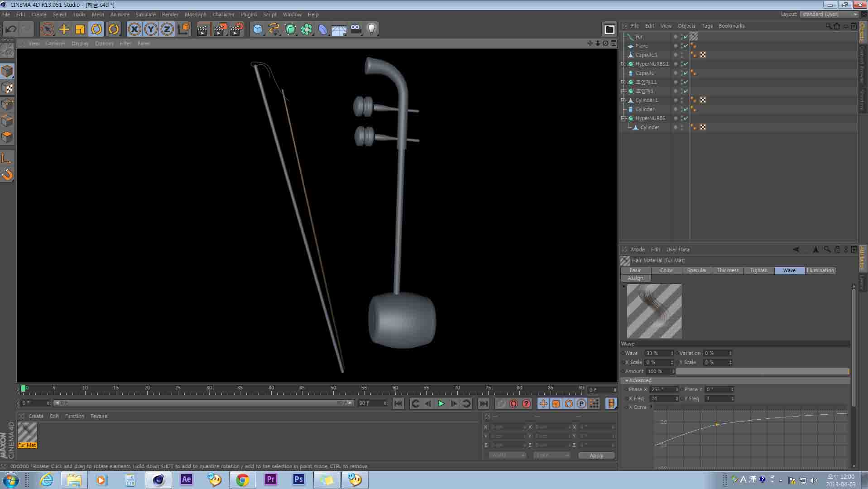Add a Light object
The height and width of the screenshot is (489, 868).
click(372, 29)
